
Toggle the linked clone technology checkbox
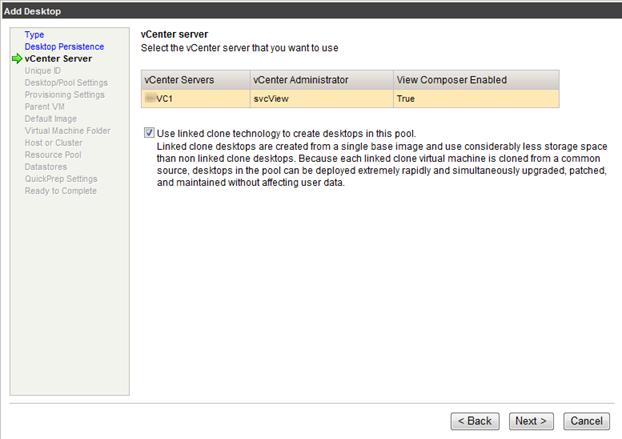click(x=150, y=132)
